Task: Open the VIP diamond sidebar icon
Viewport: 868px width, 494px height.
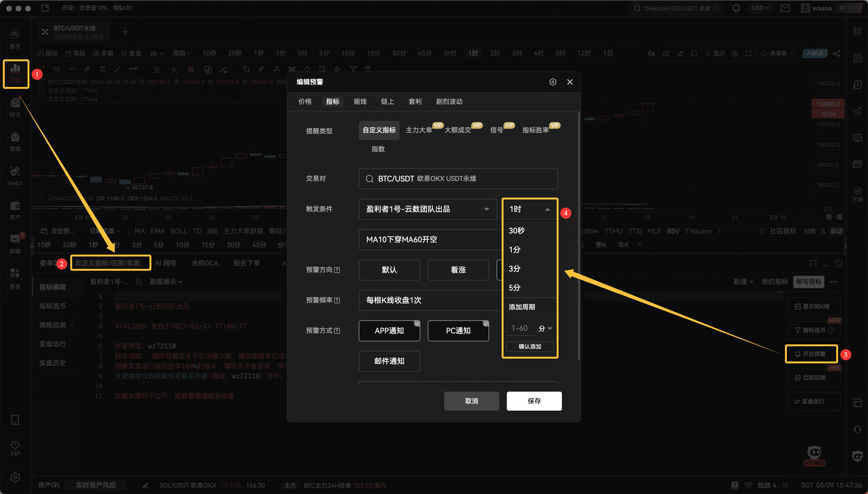Action: (x=15, y=449)
